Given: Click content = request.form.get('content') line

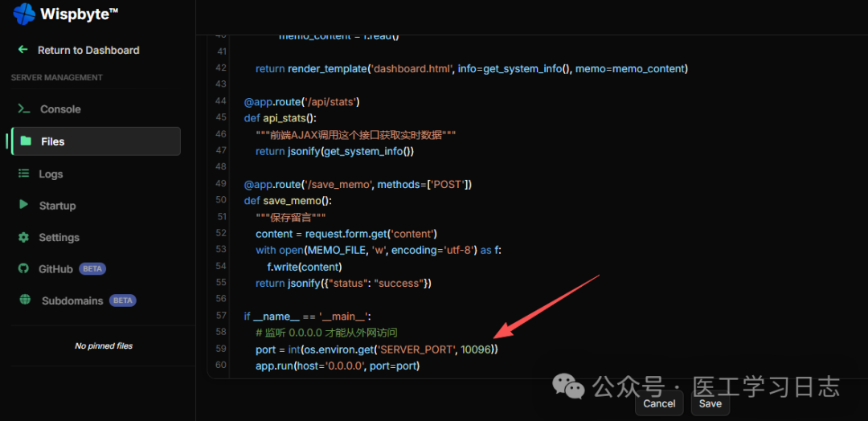Looking at the screenshot, I should point(347,234).
